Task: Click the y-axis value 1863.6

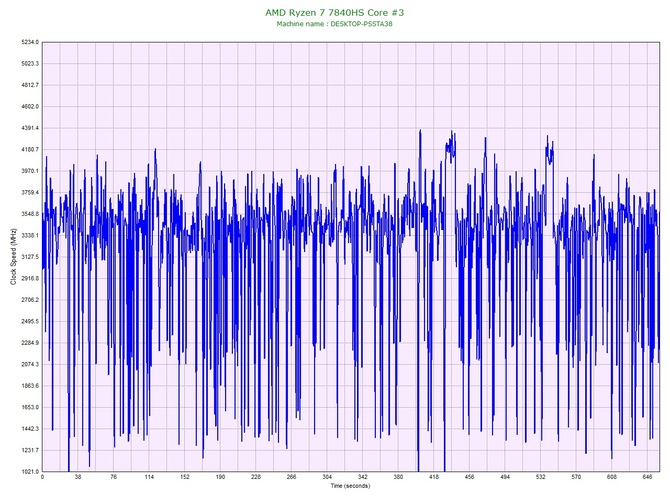Action: click(x=30, y=386)
